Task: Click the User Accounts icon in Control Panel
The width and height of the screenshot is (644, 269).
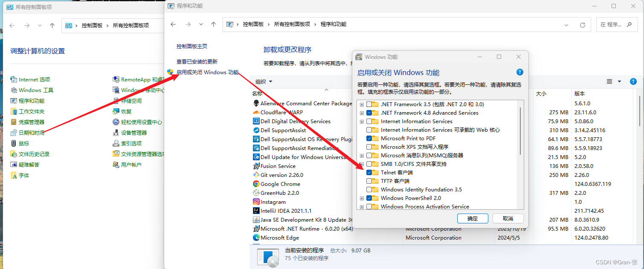Action: pyautogui.click(x=116, y=165)
